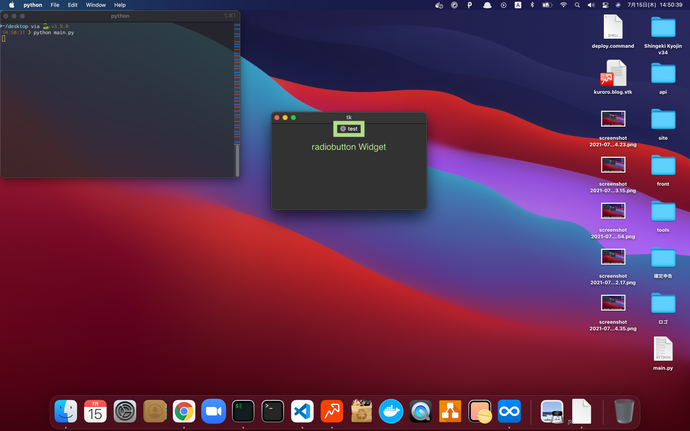Screen dimensions: 690x431
Task: Open the Edit menu
Action: (x=73, y=5)
